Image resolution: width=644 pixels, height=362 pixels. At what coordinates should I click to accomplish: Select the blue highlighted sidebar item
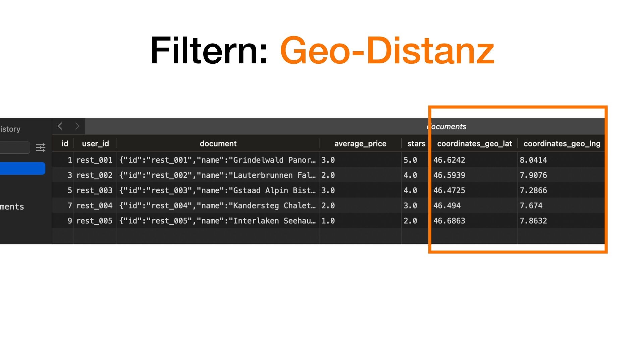[x=22, y=168]
